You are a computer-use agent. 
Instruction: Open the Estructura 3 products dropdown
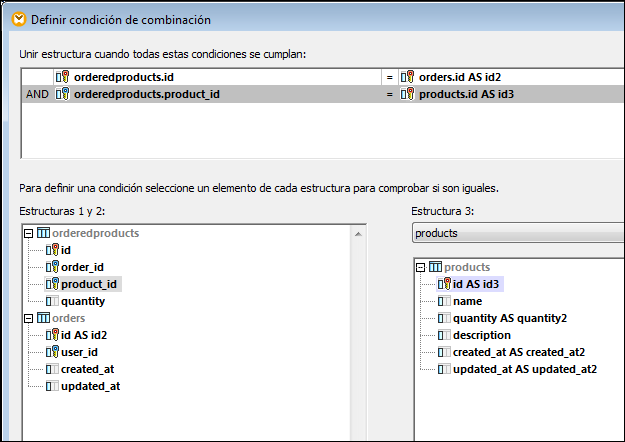pos(518,232)
